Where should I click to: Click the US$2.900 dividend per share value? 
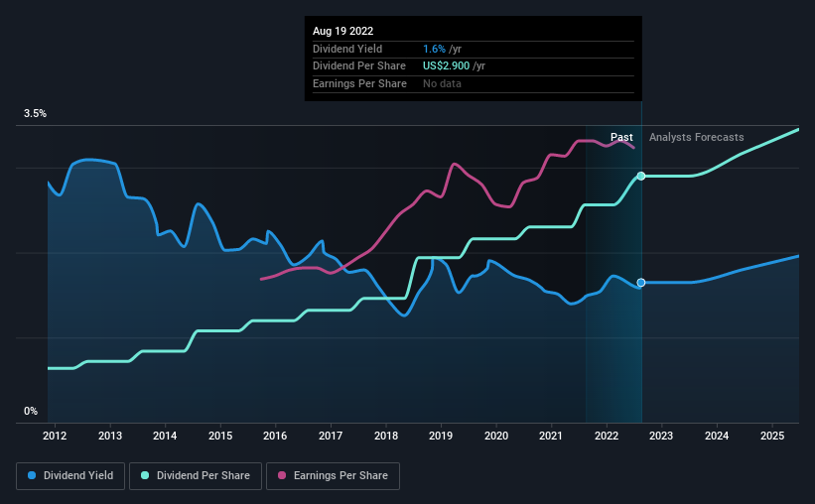[x=446, y=66]
